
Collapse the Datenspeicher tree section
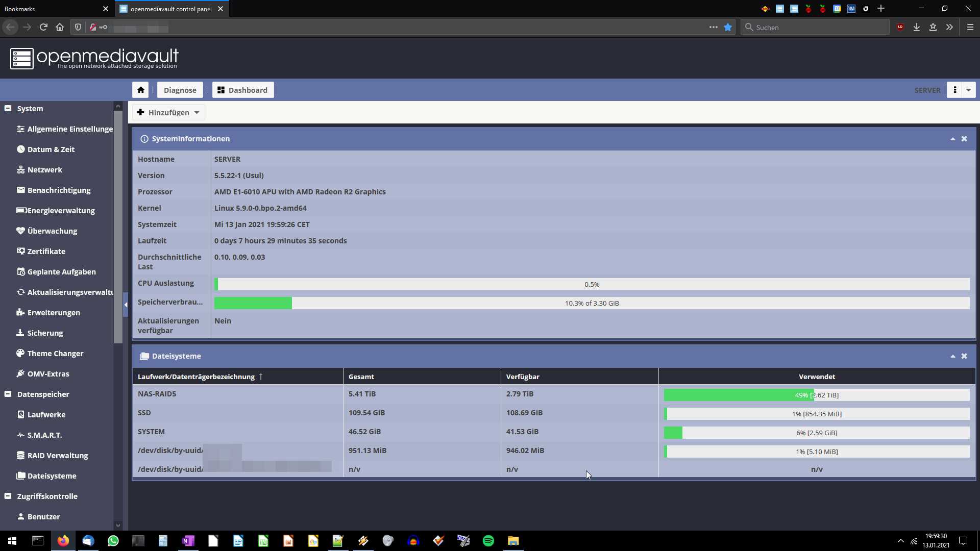pos(8,394)
